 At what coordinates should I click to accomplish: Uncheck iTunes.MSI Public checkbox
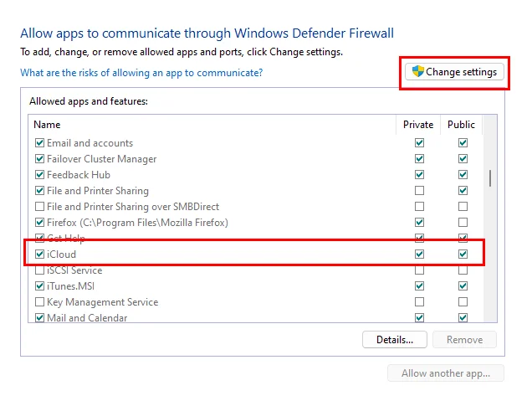click(463, 286)
